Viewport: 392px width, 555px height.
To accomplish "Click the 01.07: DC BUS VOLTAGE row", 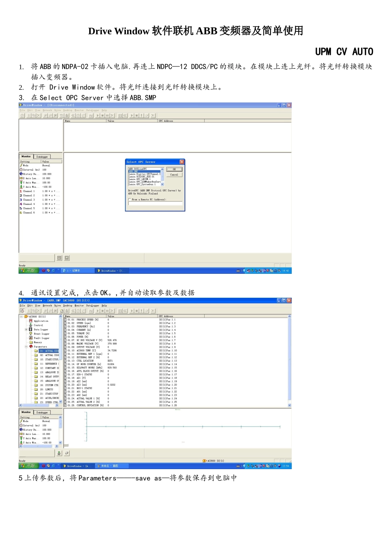I will click(x=177, y=340).
